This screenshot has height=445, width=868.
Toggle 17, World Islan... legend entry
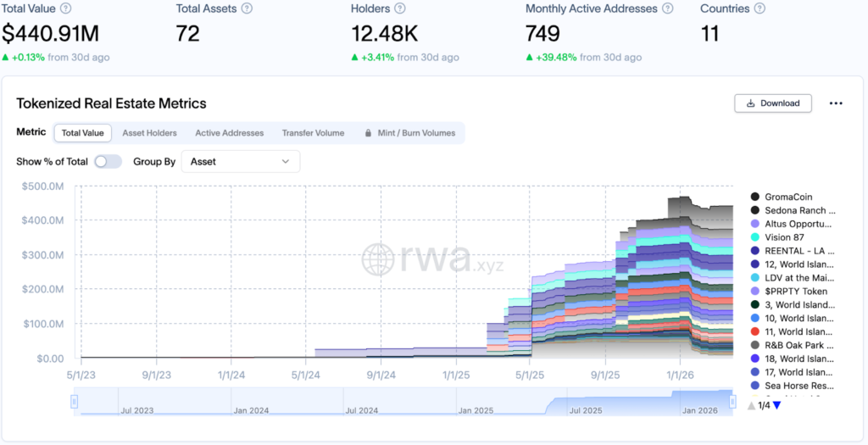click(793, 372)
